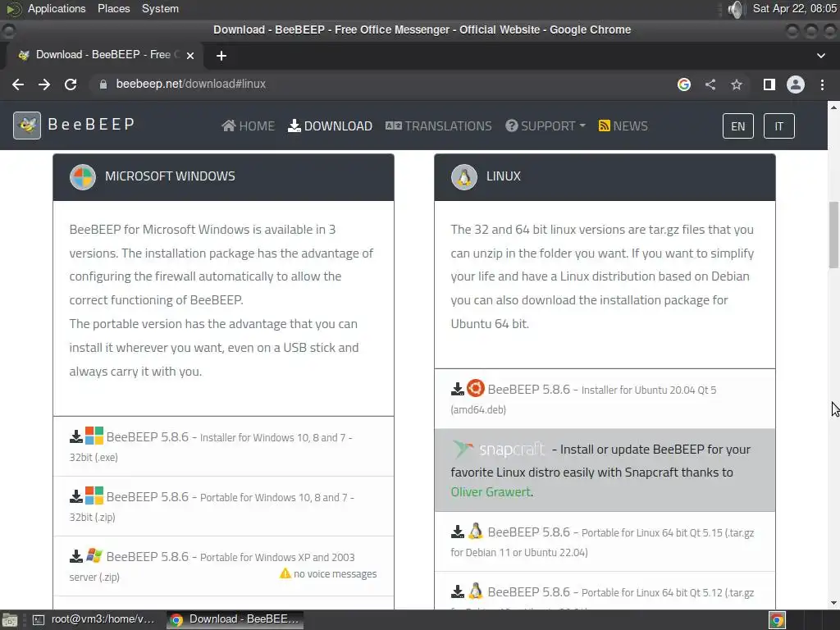Viewport: 840px width, 630px height.
Task: Close the Download - BeeBEEP tab
Action: [190, 55]
